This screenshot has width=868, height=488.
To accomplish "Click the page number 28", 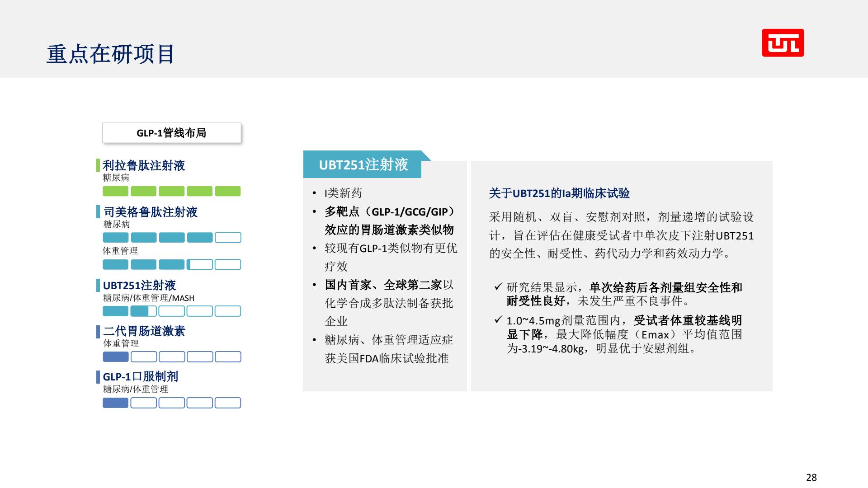I will tap(811, 477).
